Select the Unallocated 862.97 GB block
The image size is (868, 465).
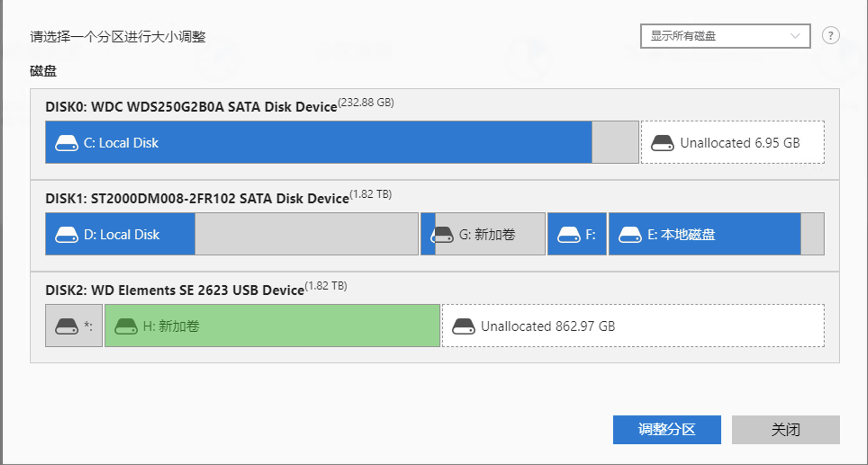coord(633,325)
